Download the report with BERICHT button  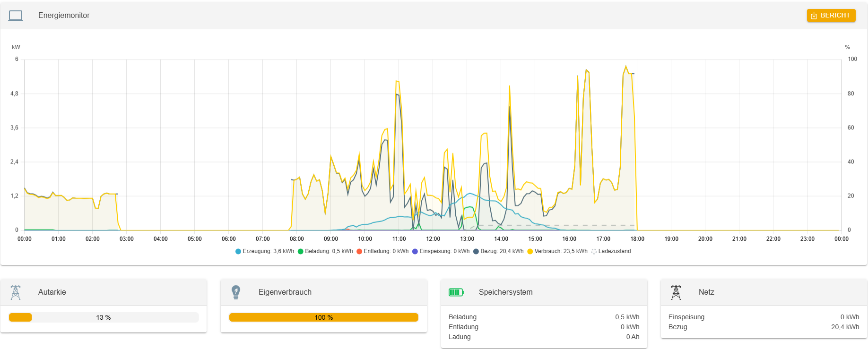coord(831,16)
